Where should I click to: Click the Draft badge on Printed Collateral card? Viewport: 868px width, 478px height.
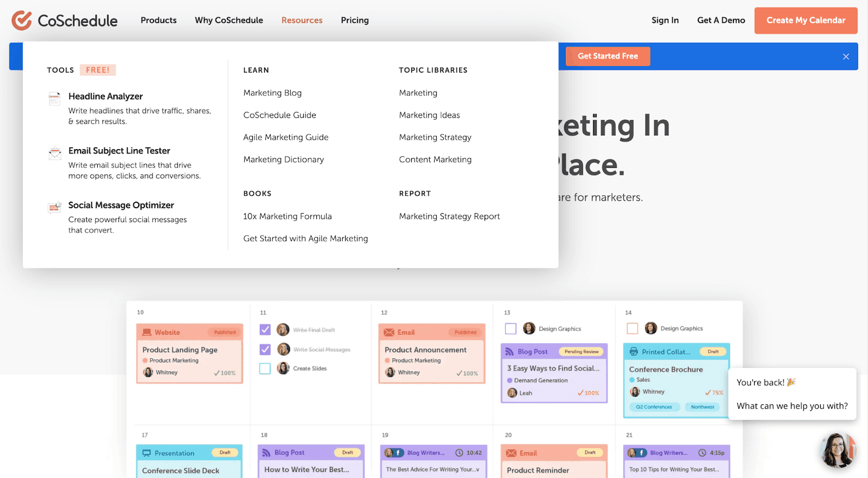point(713,352)
